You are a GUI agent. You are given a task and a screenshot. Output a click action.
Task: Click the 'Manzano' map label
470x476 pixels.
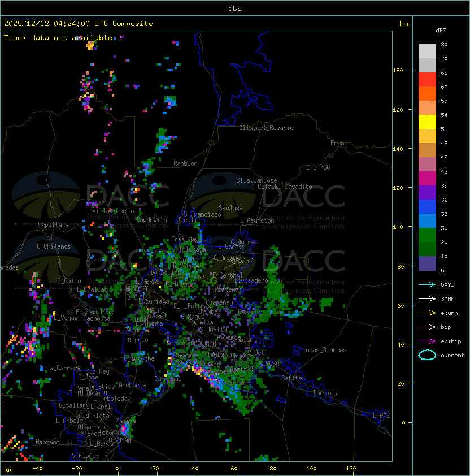tap(47, 442)
